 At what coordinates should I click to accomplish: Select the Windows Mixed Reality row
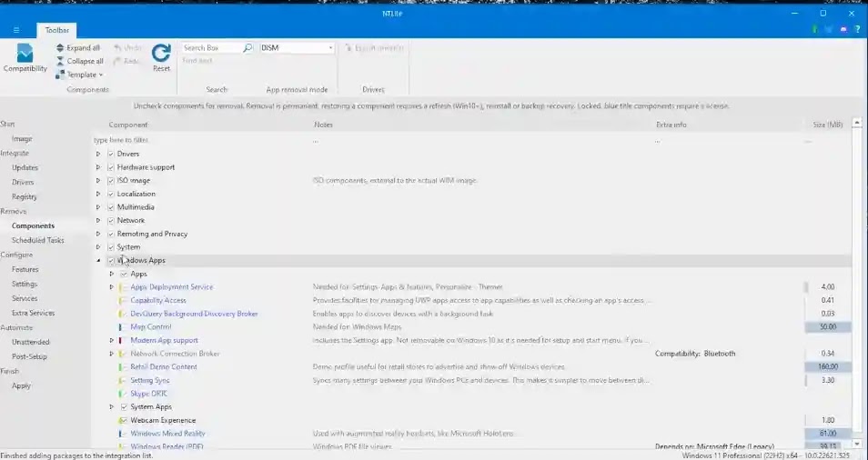click(x=471, y=434)
